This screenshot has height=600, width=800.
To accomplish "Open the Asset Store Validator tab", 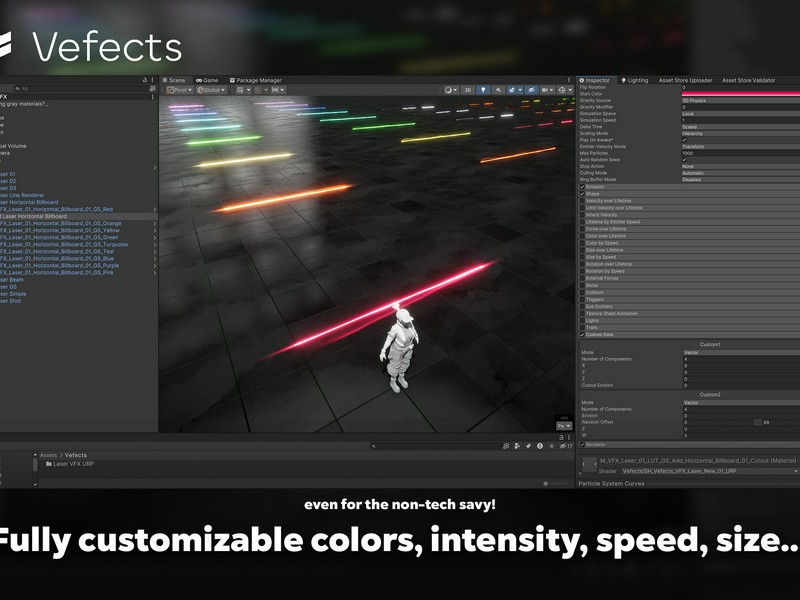I will pyautogui.click(x=748, y=80).
